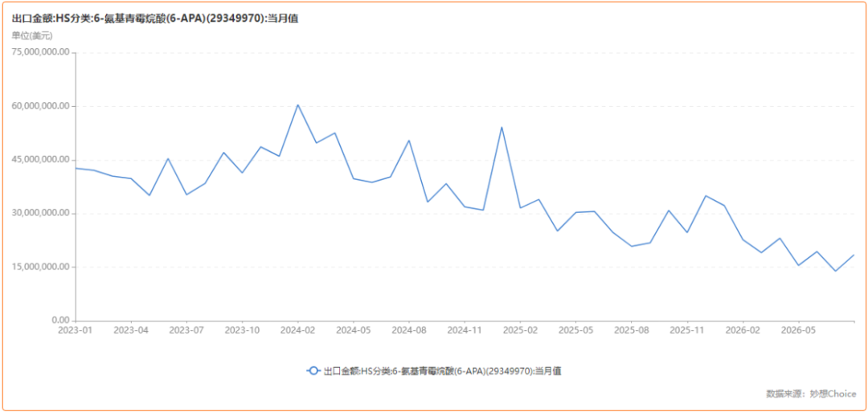The width and height of the screenshot is (868, 413).
Task: Toggle the 6-APA series legend marker
Action: pyautogui.click(x=313, y=371)
